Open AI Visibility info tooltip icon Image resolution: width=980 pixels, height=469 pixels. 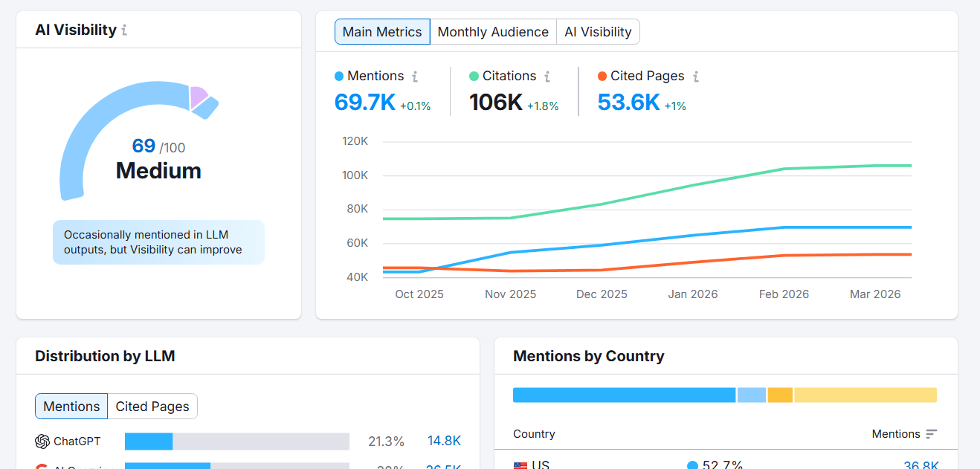point(124,30)
